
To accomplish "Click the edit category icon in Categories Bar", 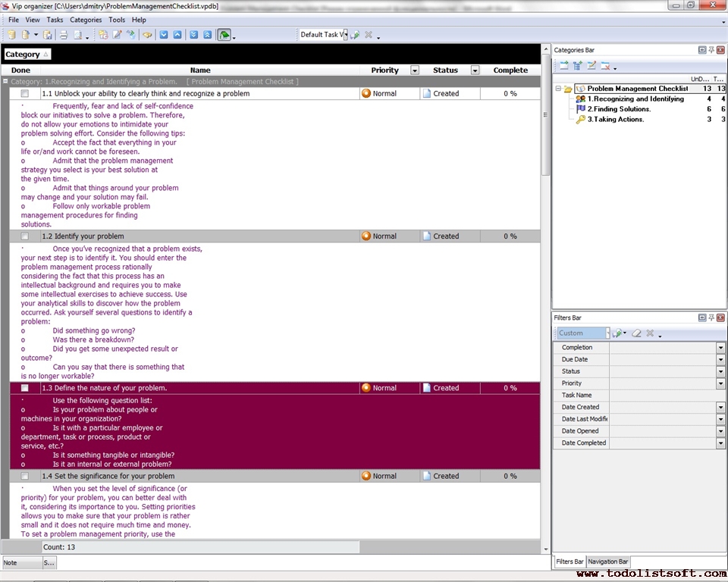I will [591, 66].
